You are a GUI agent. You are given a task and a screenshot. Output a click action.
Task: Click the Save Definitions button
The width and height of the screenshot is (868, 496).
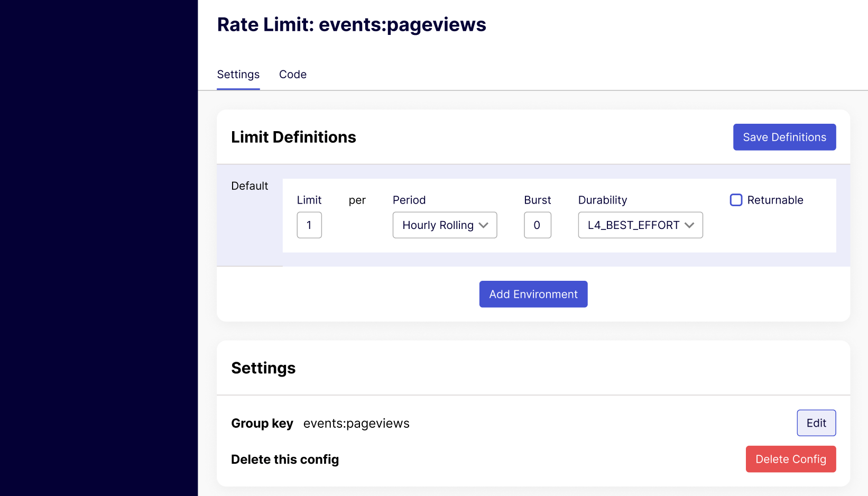(x=784, y=137)
